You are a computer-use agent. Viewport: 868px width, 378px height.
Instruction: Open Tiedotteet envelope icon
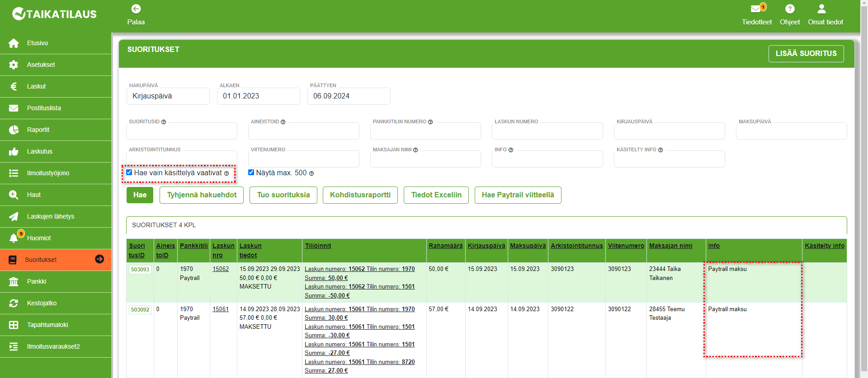click(756, 9)
